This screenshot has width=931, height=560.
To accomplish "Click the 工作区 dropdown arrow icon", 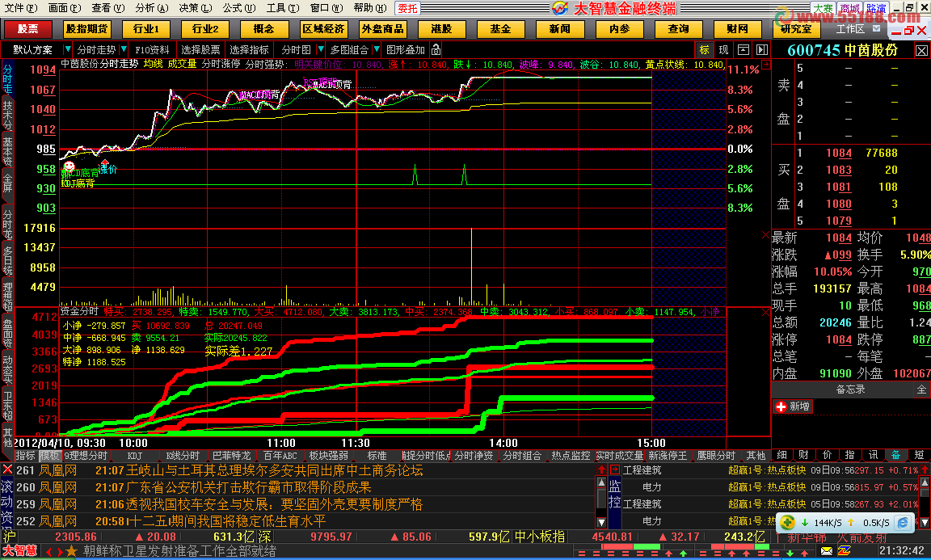I will click(x=876, y=28).
